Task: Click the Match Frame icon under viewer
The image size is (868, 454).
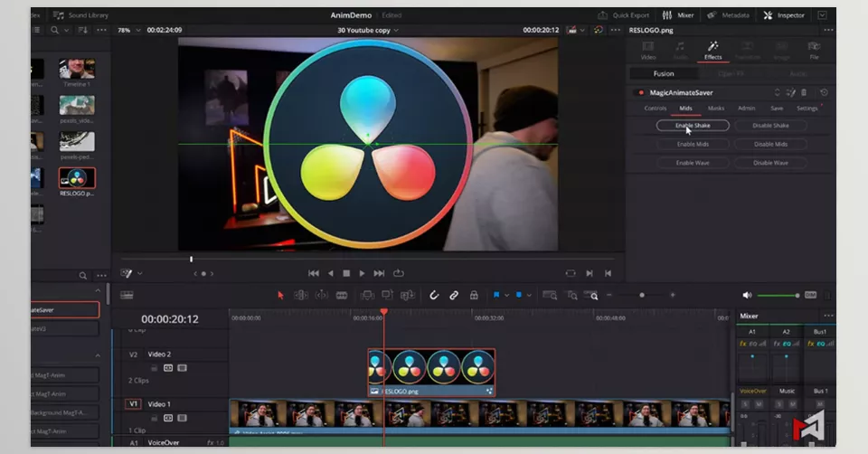Action: 571,273
